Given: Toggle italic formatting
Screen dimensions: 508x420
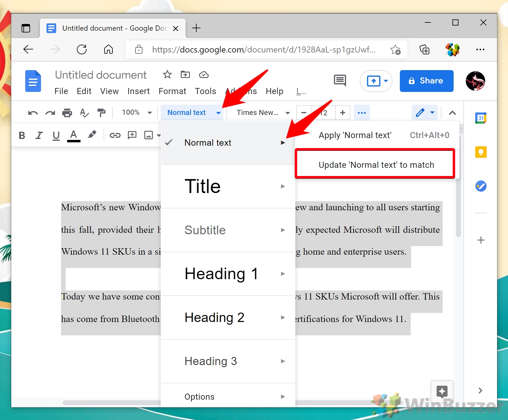Looking at the screenshot, I should click(x=39, y=135).
